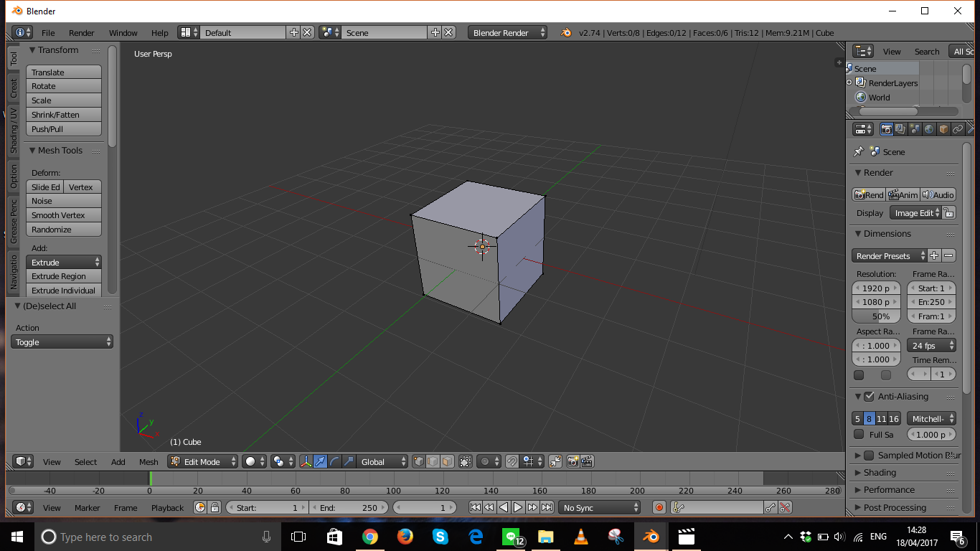980x551 pixels.
Task: Open the Window menu
Action: [123, 32]
